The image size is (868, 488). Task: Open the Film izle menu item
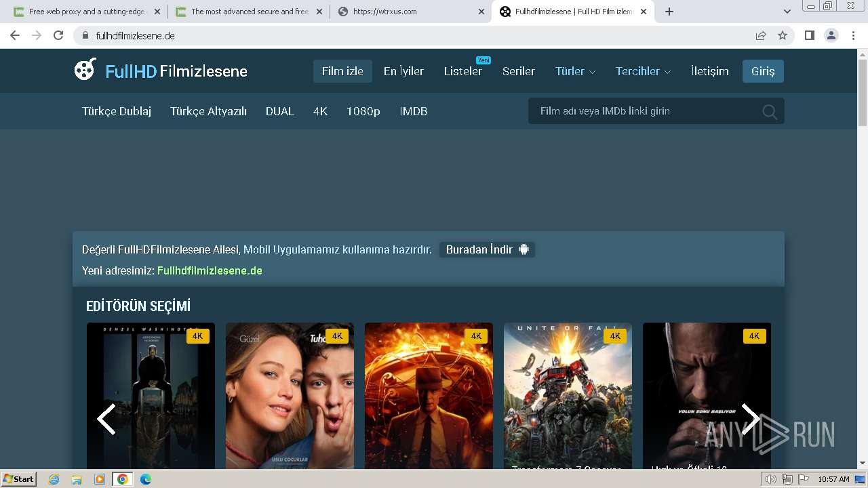click(342, 71)
